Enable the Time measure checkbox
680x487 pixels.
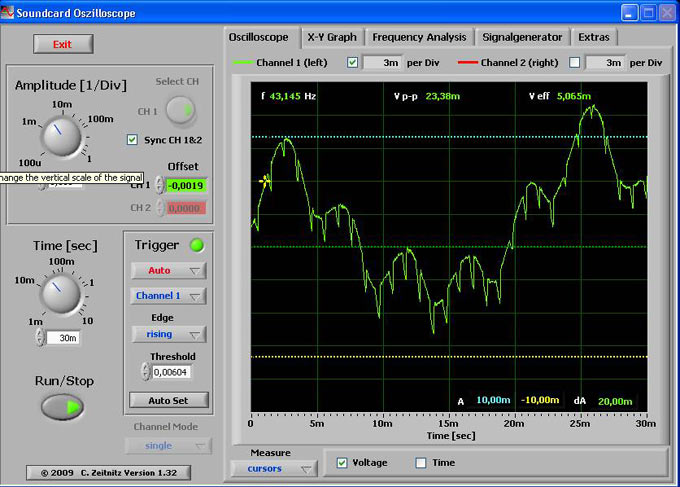click(x=421, y=463)
